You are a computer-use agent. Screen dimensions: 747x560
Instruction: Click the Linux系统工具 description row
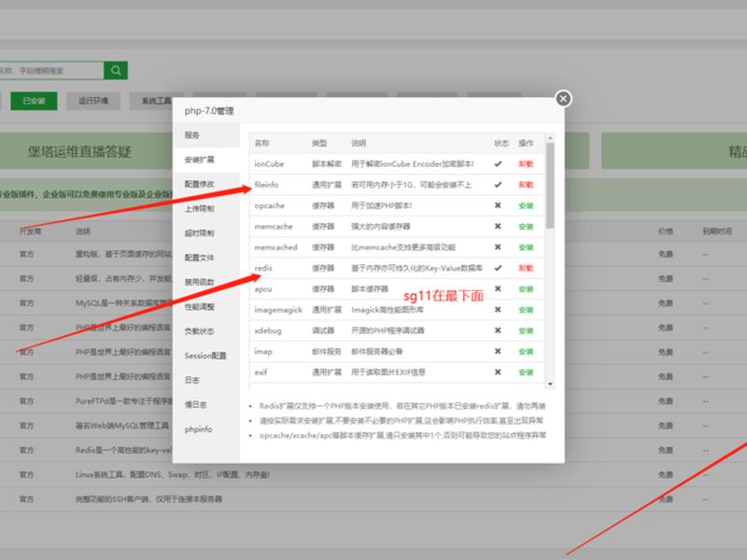pyautogui.click(x=173, y=475)
